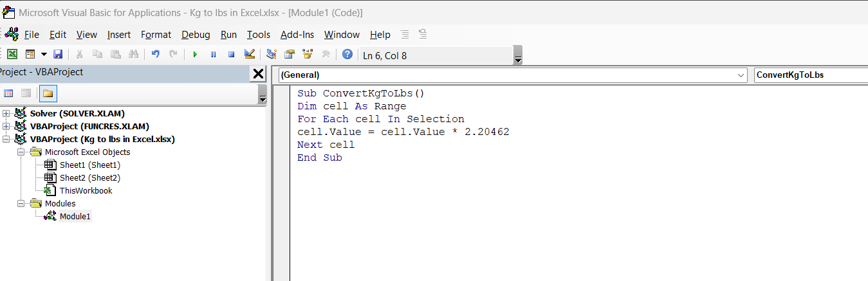Click the Undo arrow icon
Screen dimensions: 868x281
[155, 55]
